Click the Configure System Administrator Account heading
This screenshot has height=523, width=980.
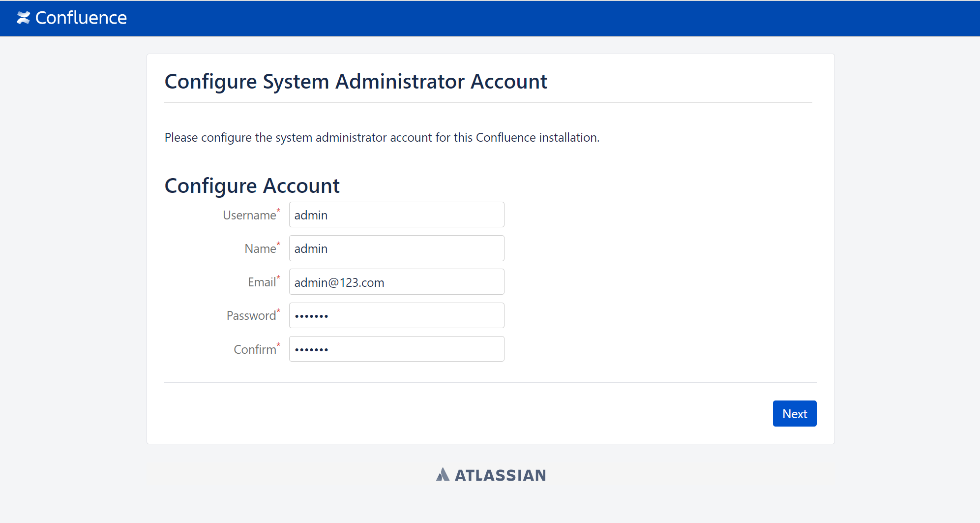pos(356,82)
